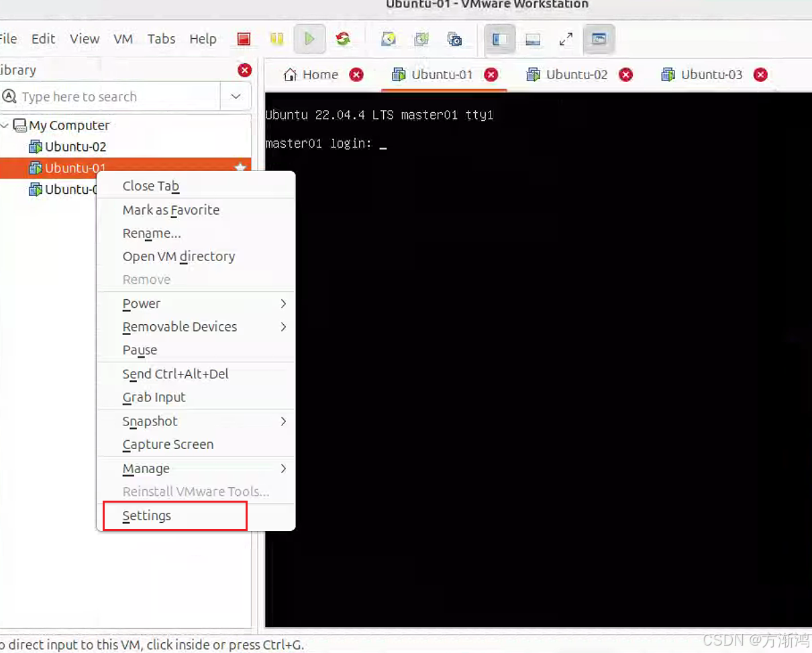Open the Help menu
Screen dimensions: 812x653
(x=203, y=39)
